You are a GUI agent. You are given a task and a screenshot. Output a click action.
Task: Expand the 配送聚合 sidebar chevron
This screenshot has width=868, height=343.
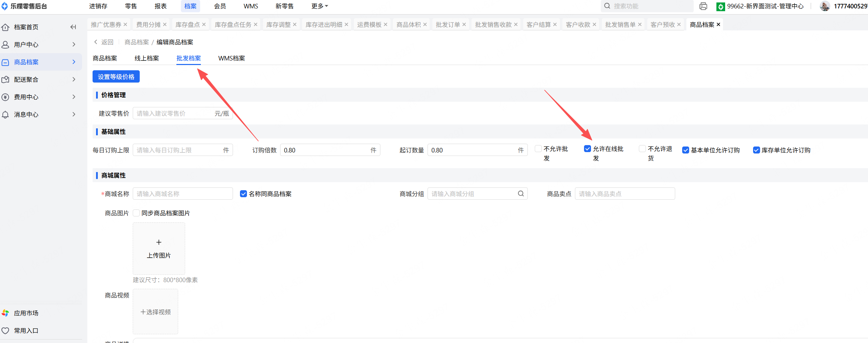pyautogui.click(x=74, y=79)
